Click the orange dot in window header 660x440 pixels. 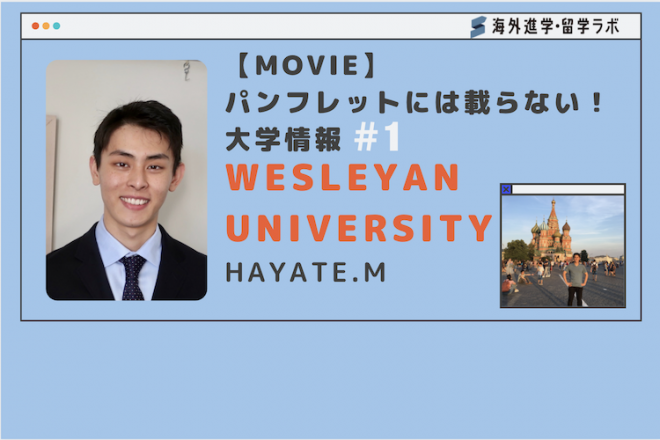[46, 26]
